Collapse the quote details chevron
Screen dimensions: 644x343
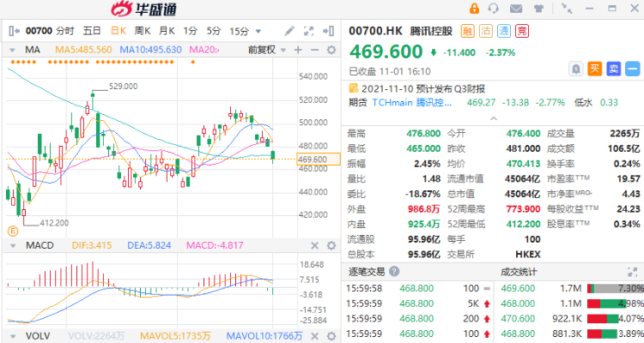click(x=494, y=118)
